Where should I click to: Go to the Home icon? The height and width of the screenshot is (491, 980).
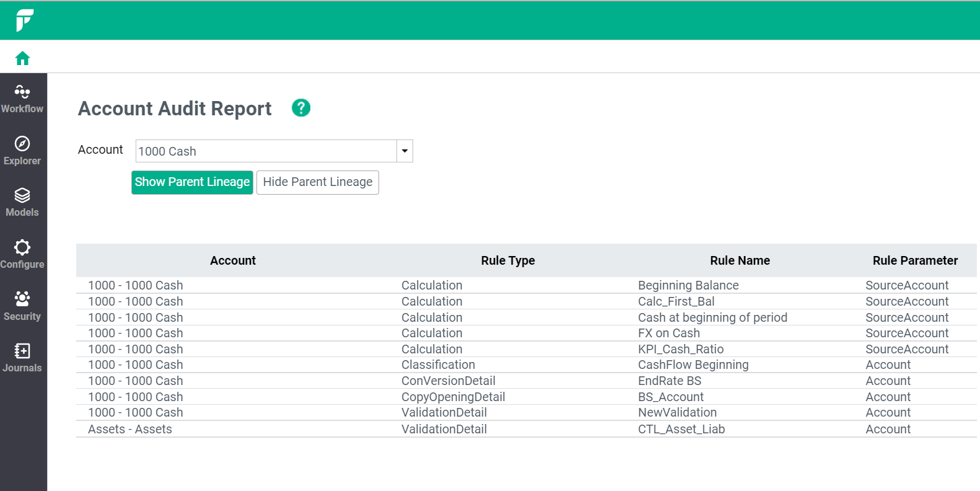(23, 58)
